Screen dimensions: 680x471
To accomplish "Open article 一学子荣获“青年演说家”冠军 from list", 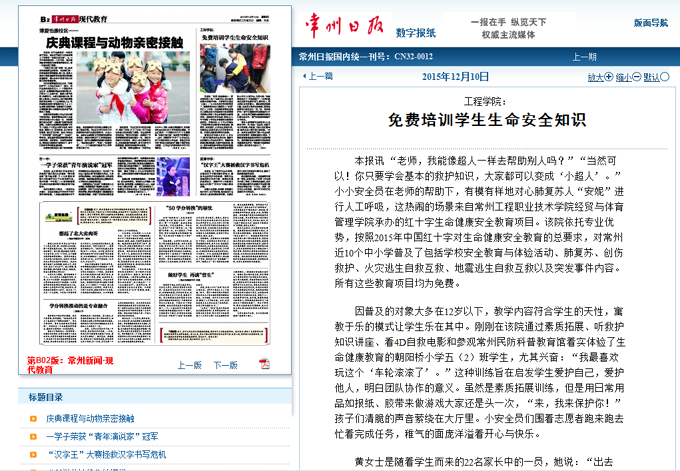I will point(102,437).
